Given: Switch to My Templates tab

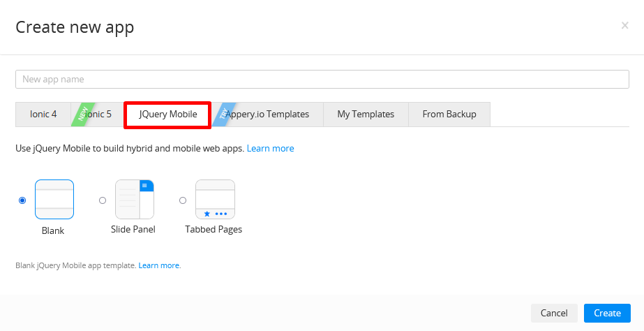Looking at the screenshot, I should [x=366, y=115].
